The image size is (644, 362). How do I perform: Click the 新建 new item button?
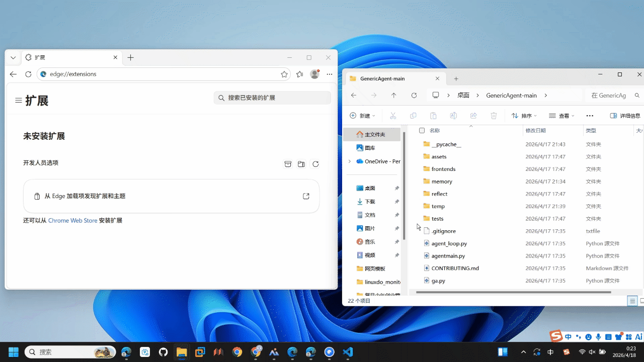pos(363,116)
